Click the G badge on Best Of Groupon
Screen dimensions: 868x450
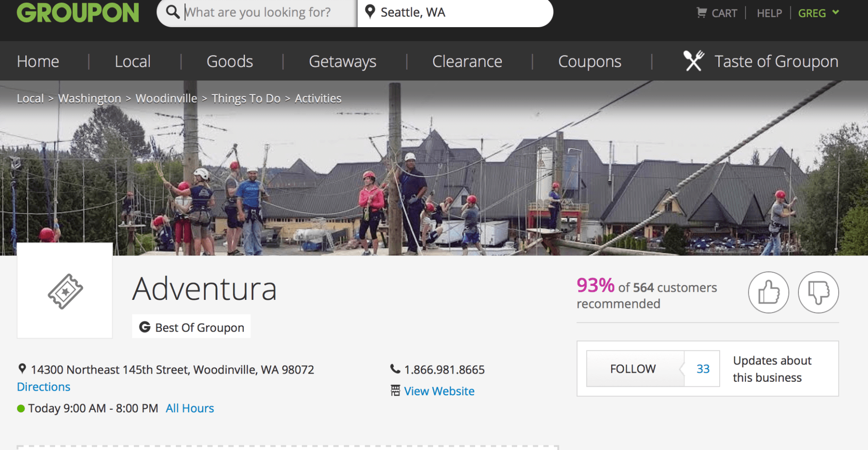[x=144, y=327]
